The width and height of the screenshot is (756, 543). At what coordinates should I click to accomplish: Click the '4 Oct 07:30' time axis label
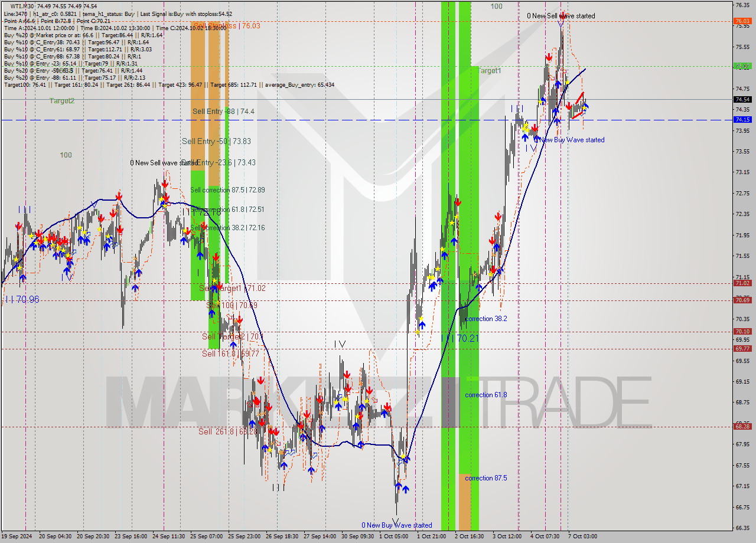(x=545, y=537)
